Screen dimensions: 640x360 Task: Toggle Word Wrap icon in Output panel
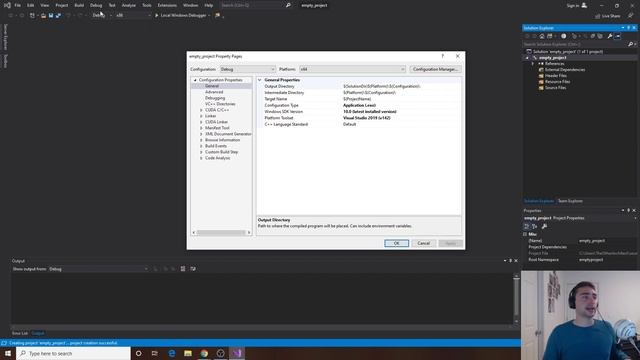193,269
